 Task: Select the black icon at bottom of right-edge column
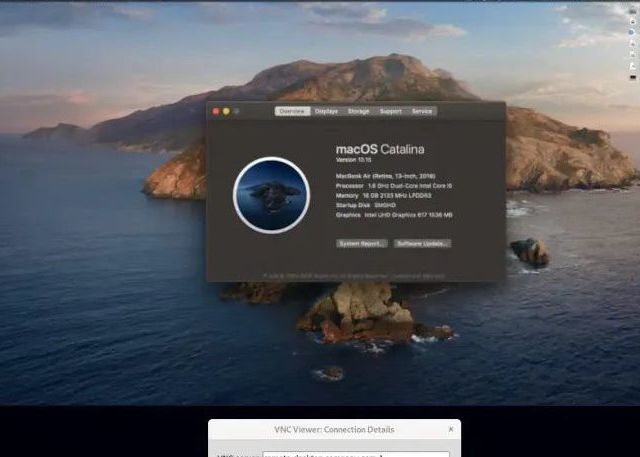pyautogui.click(x=632, y=77)
